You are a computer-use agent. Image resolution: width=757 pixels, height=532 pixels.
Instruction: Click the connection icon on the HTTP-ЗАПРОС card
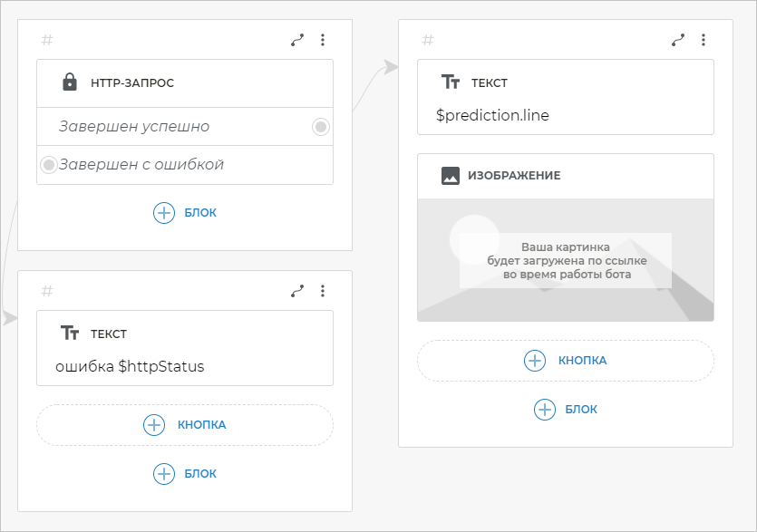point(297,40)
